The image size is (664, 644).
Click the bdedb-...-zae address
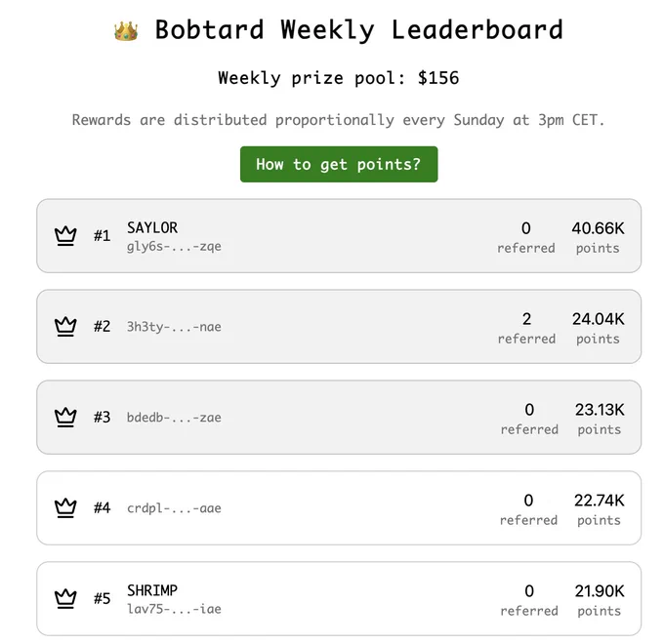coord(174,418)
